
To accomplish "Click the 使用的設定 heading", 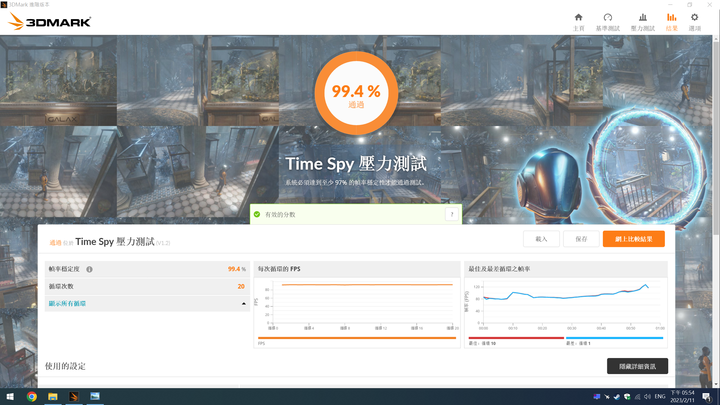I will click(x=65, y=366).
